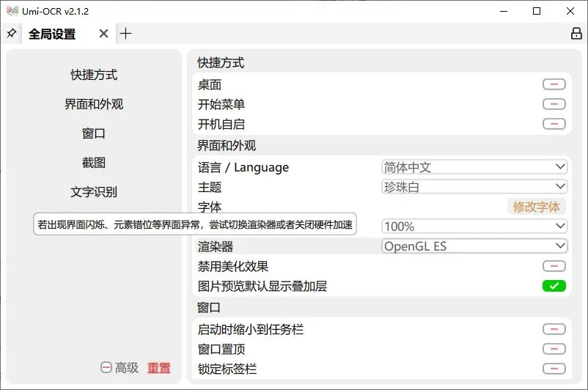This screenshot has width=588, height=390.
Task: Jump to 界面和外观 section in sidebar
Action: pos(94,104)
